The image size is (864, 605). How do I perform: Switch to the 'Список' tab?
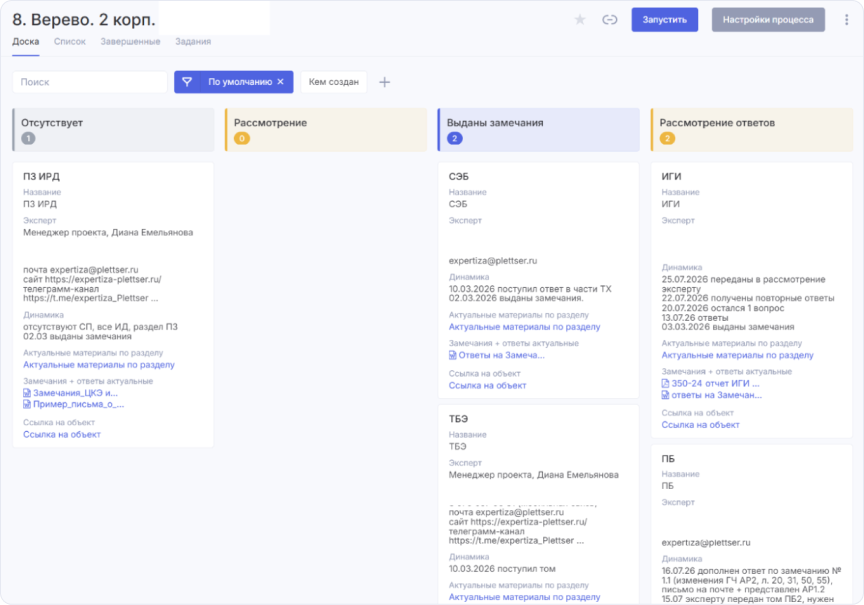pyautogui.click(x=70, y=42)
